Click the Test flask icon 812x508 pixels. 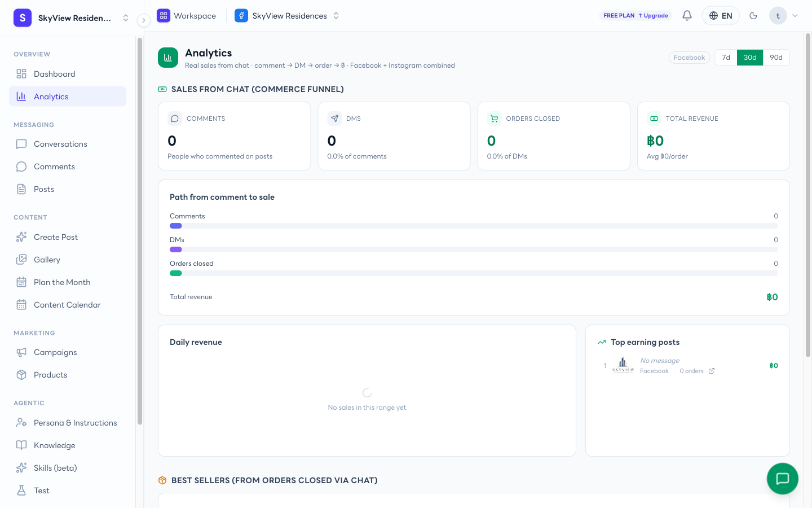(x=21, y=491)
